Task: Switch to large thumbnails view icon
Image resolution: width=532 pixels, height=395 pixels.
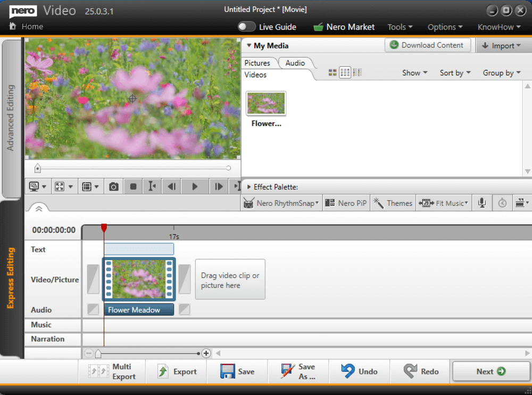Action: pos(332,72)
